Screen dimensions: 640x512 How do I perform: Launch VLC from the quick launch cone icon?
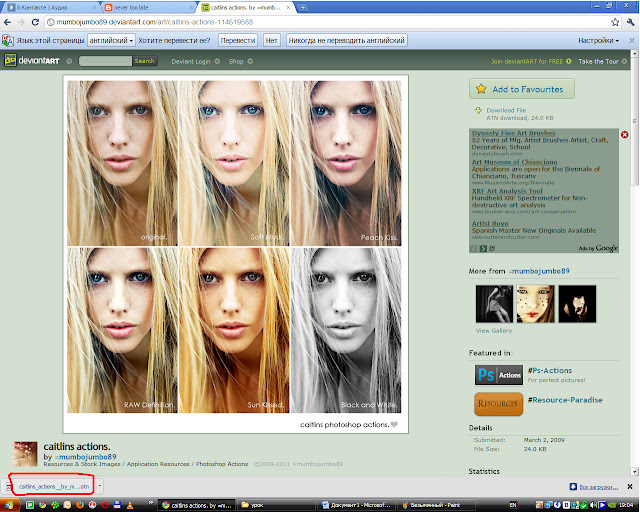[130, 505]
